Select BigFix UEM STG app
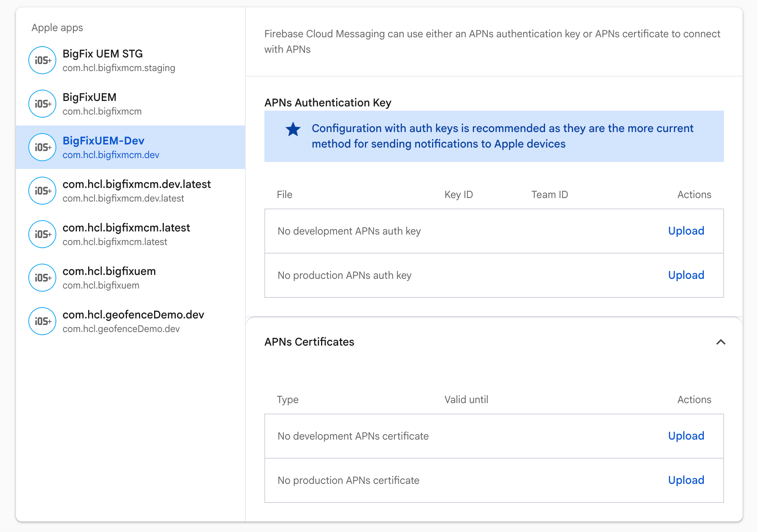 [x=130, y=60]
